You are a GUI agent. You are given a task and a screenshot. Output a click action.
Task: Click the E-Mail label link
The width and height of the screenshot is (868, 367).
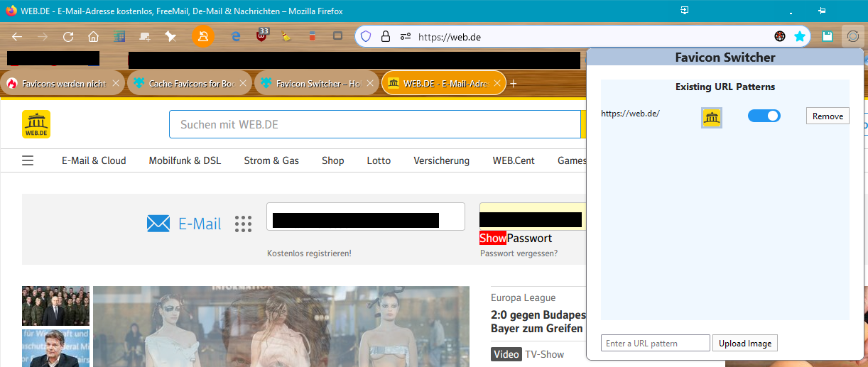pos(200,224)
